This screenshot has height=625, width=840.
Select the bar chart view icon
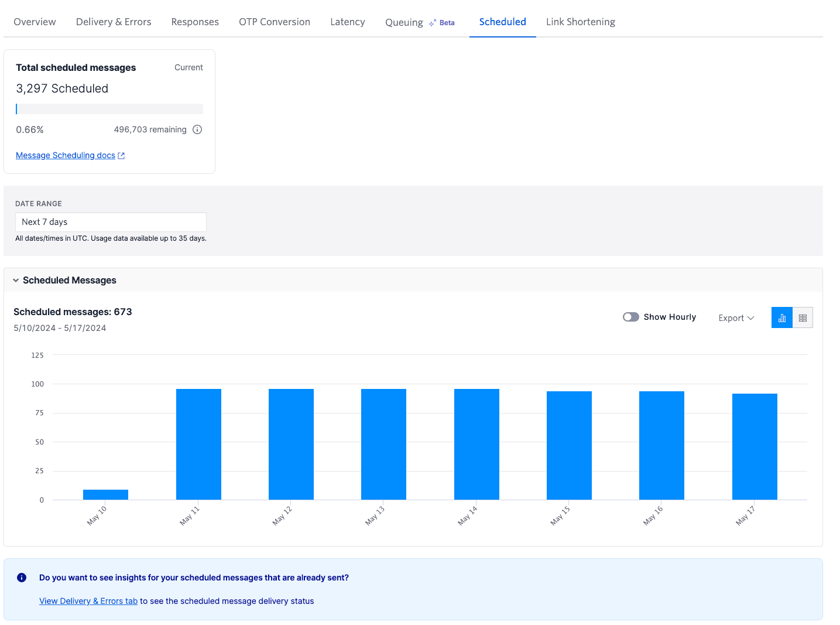[x=781, y=317]
